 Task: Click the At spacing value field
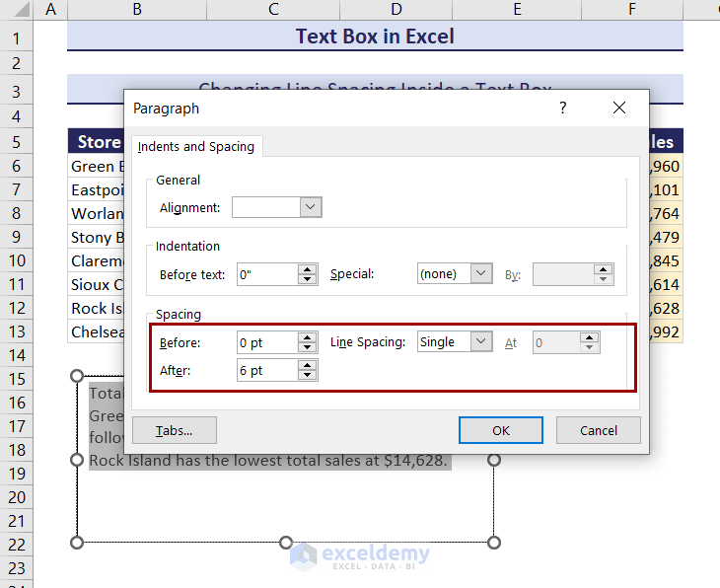556,342
